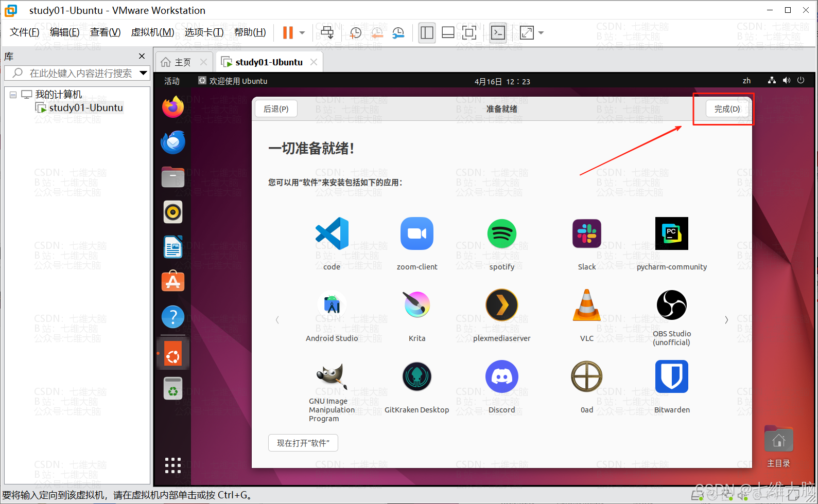Show next page of apps arrow
Viewport: 818px width, 504px height.
726,320
